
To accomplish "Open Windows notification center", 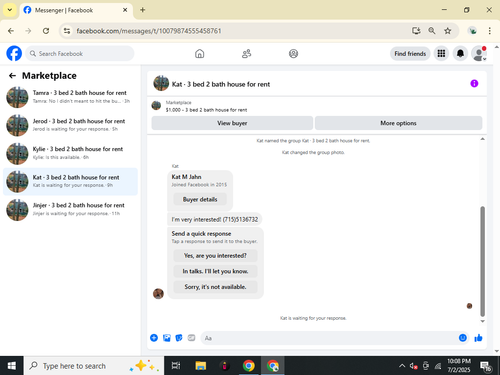I will (x=486, y=366).
